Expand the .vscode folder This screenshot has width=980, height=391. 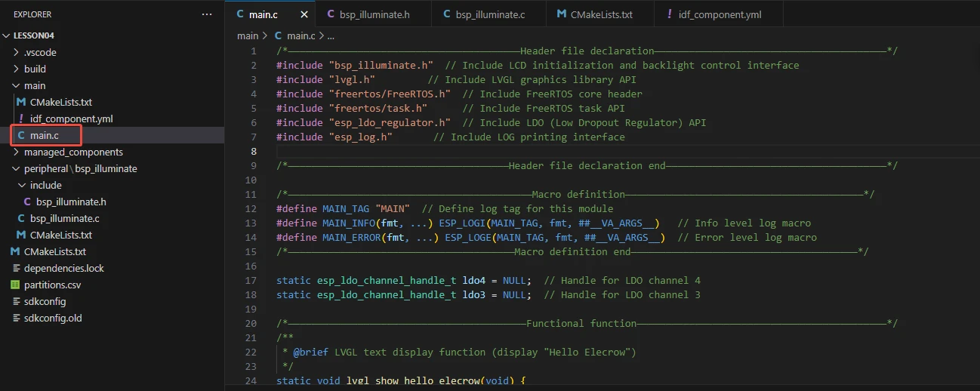tap(40, 52)
